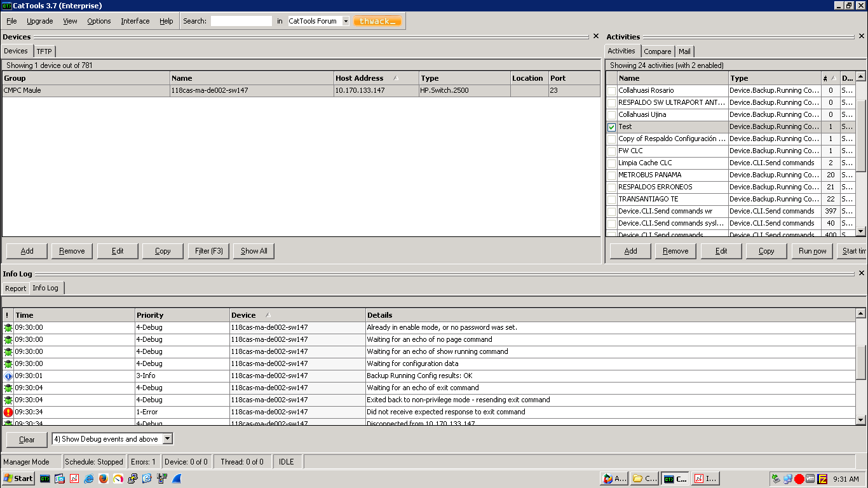The width and height of the screenshot is (868, 488).
Task: Click the Search text input field
Action: click(x=241, y=21)
